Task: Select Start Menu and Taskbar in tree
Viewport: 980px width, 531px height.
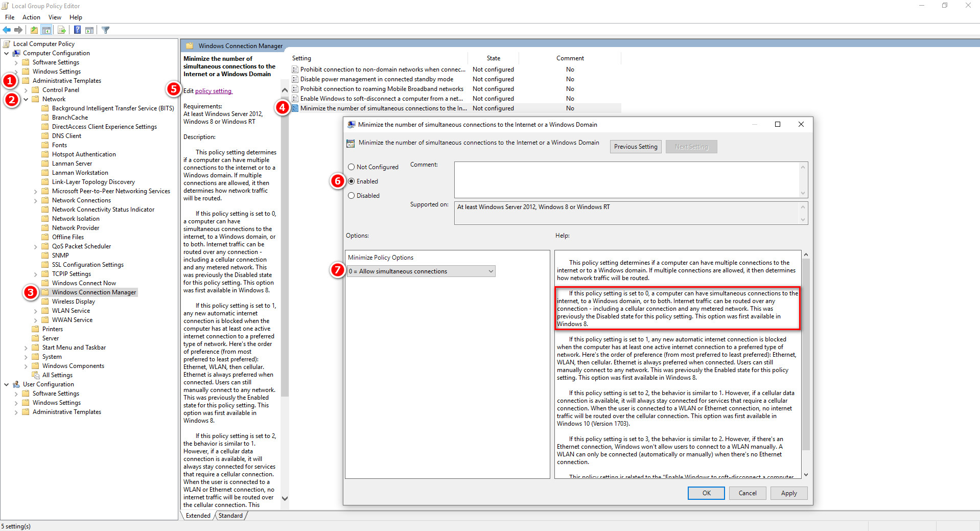Action: click(x=74, y=348)
